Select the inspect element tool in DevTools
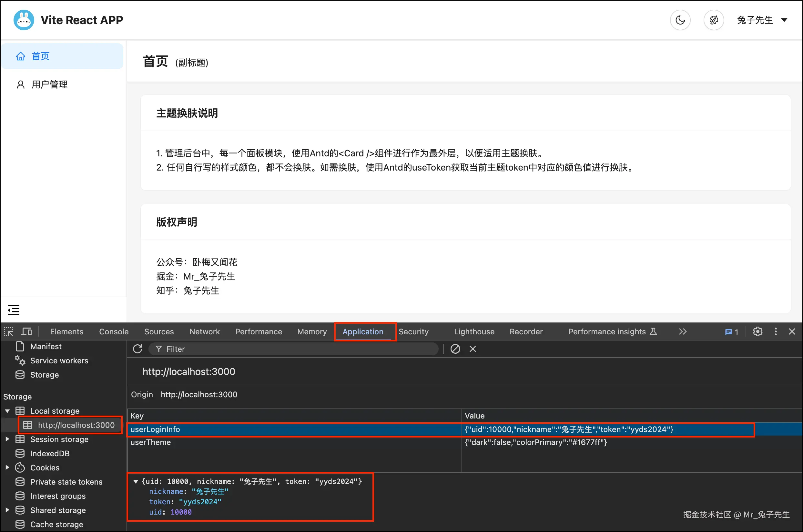Viewport: 803px width, 532px height. [x=8, y=331]
